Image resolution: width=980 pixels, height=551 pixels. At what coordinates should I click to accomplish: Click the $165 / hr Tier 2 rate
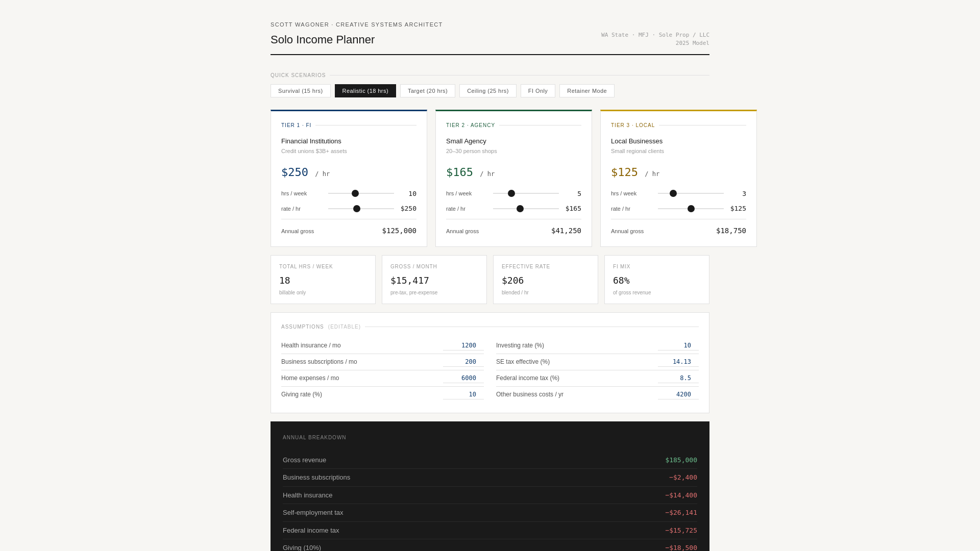point(471,172)
